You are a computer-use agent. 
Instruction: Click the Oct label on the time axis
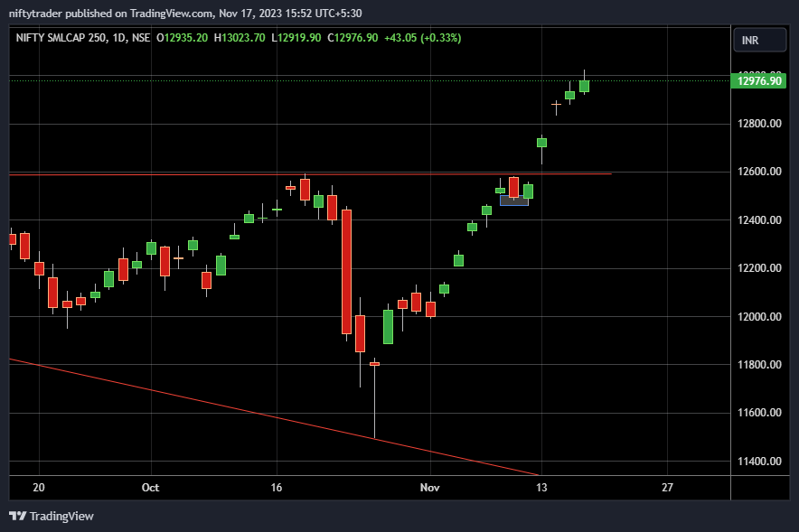[150, 488]
